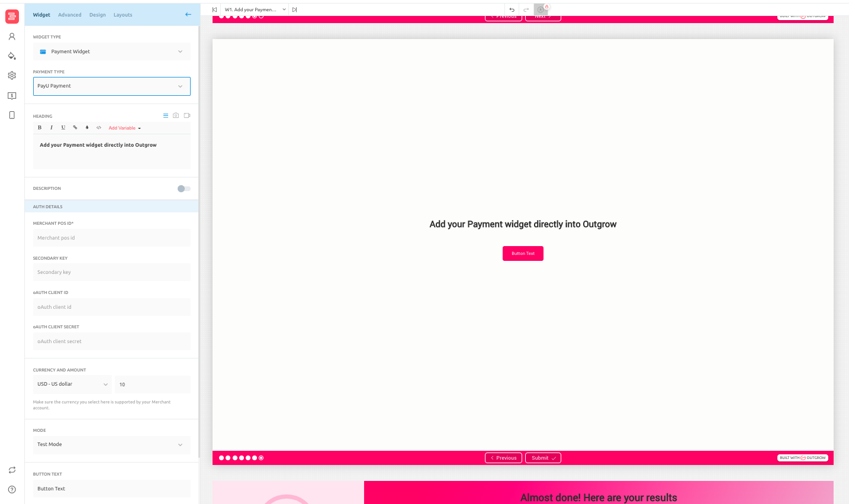This screenshot has width=849, height=504.
Task: Open the builder section icon in sidebar
Action: pos(12,17)
